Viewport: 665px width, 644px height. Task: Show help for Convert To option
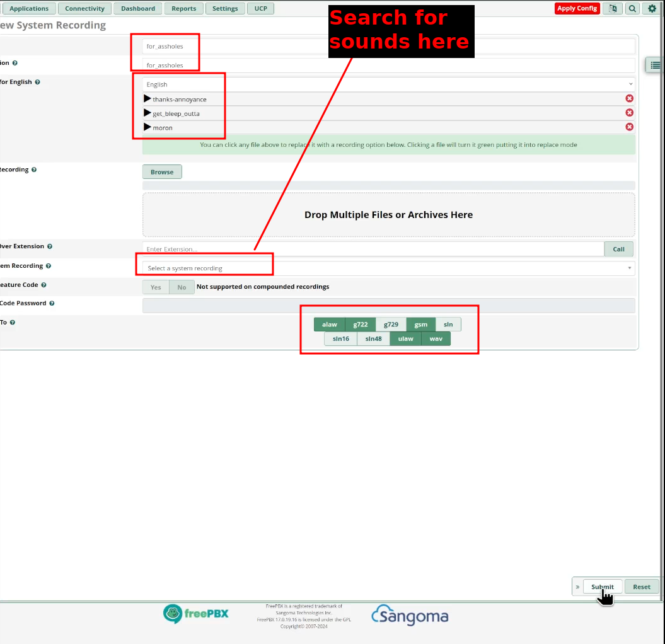coord(13,322)
